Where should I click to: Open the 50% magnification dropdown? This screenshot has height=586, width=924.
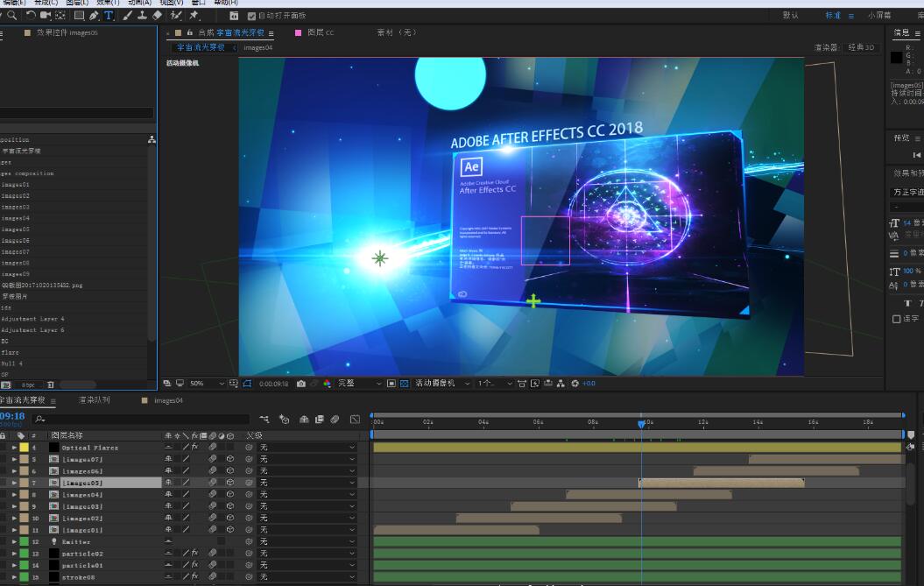coord(207,384)
